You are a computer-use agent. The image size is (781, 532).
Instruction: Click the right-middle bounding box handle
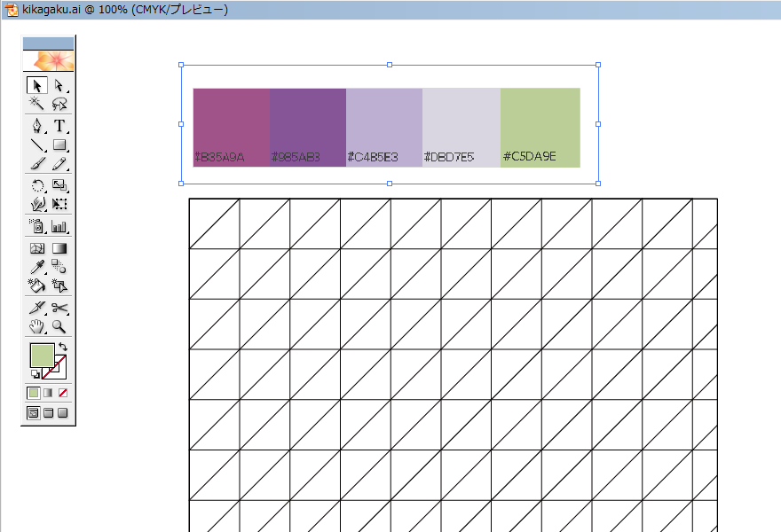(598, 124)
